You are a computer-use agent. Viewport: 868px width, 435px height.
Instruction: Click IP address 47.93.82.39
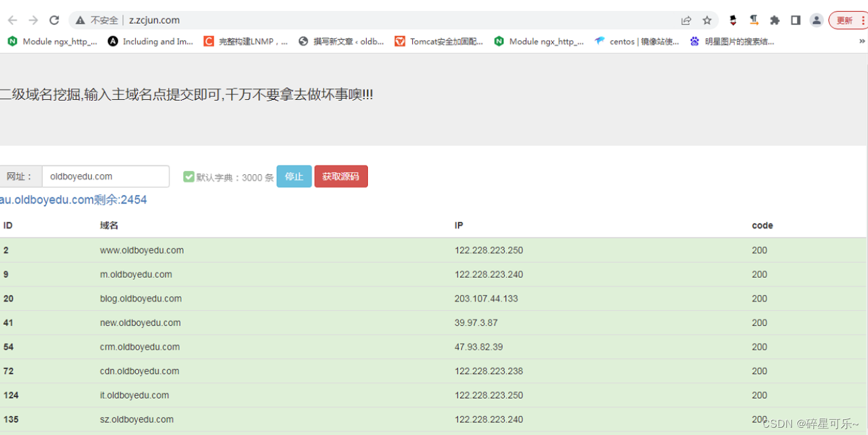click(x=479, y=347)
